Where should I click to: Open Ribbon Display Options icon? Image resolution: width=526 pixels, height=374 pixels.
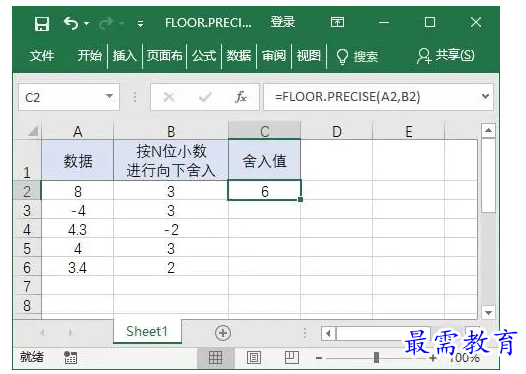click(x=337, y=22)
